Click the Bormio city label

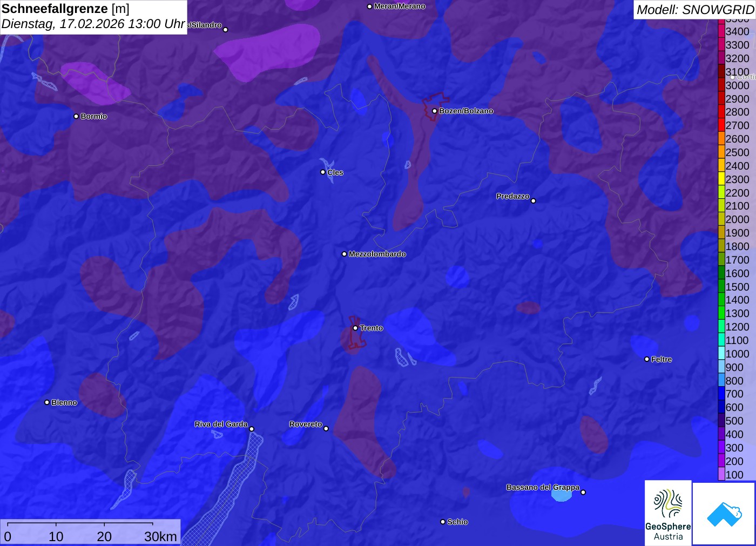point(94,116)
